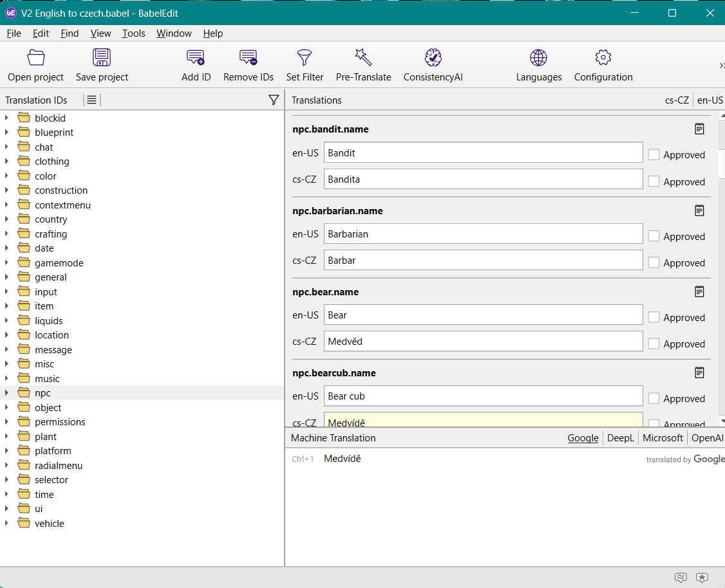Click the Add ID toolbar icon
The width and height of the screenshot is (725, 588).
click(196, 58)
